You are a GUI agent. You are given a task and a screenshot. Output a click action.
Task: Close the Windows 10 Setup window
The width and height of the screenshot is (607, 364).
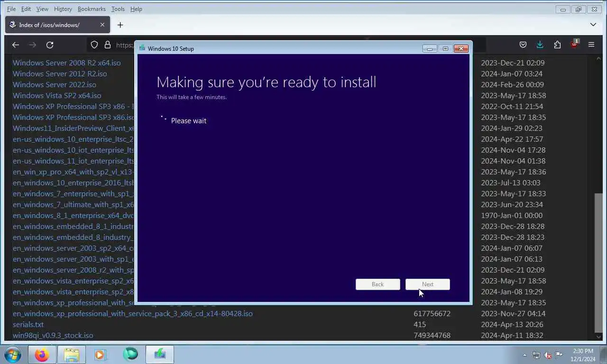tap(461, 48)
